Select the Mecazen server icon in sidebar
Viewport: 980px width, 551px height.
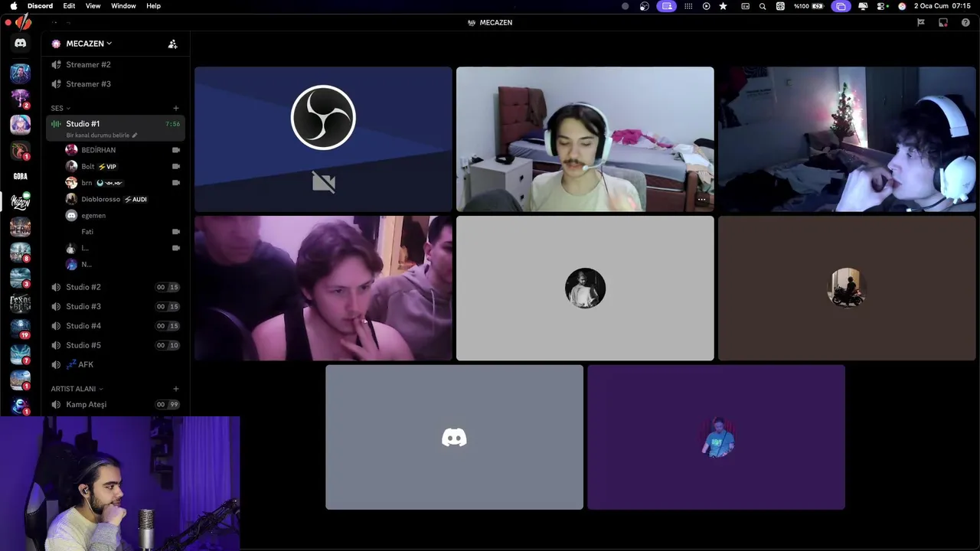20,202
